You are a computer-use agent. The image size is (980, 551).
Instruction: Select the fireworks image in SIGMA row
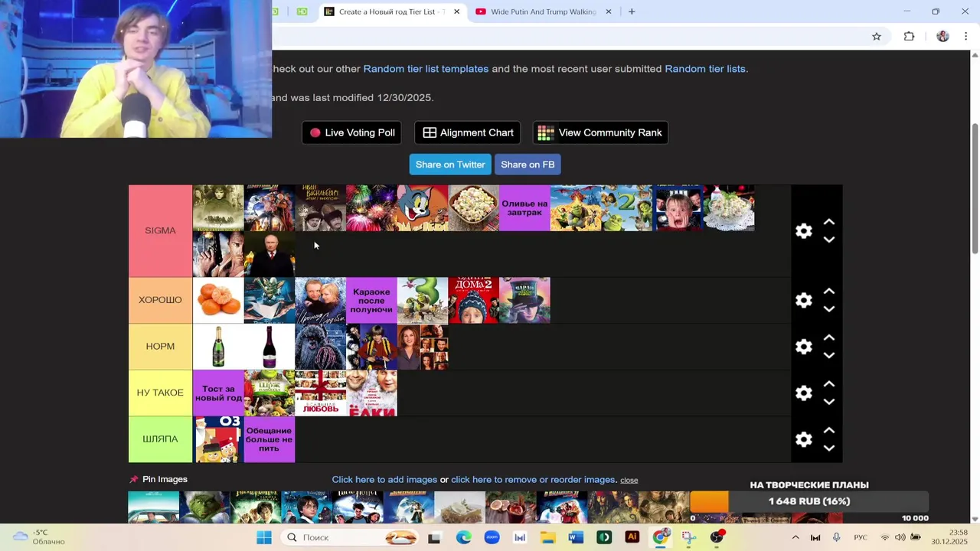pos(371,207)
